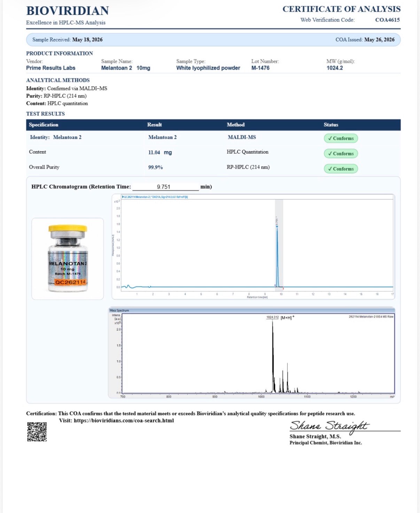Click vendor name Prime Results Labs
Image resolution: width=420 pixels, height=513 pixels.
(x=51, y=68)
